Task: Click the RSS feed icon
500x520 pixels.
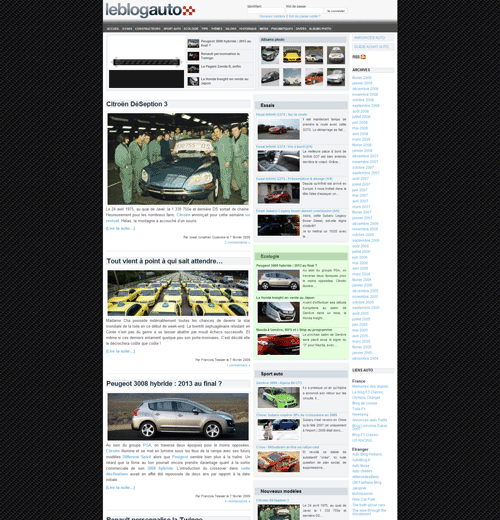Action: coord(363,57)
